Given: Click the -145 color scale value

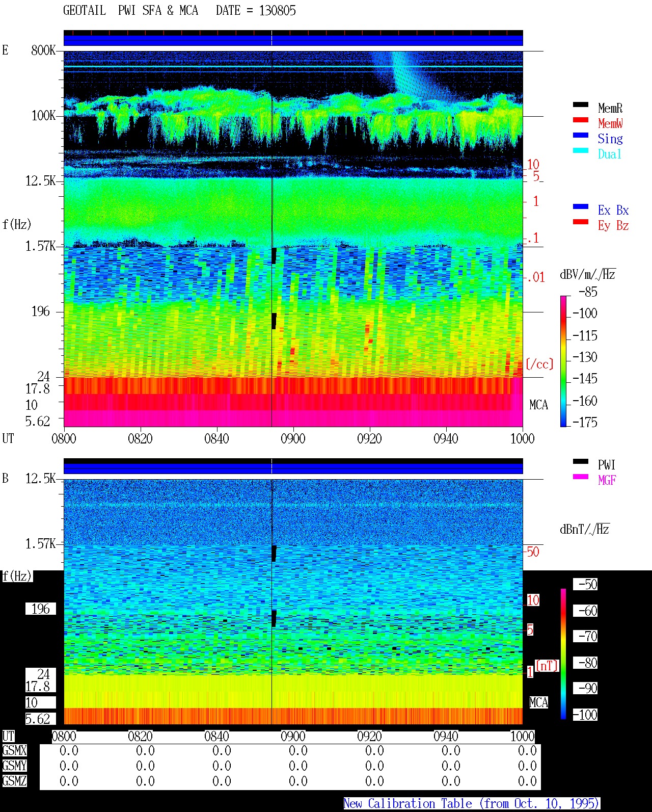Looking at the screenshot, I should tap(585, 379).
